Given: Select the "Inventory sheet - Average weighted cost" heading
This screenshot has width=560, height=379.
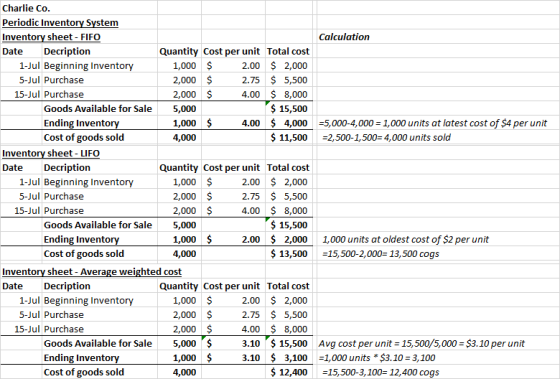Looking at the screenshot, I should coord(92,272).
